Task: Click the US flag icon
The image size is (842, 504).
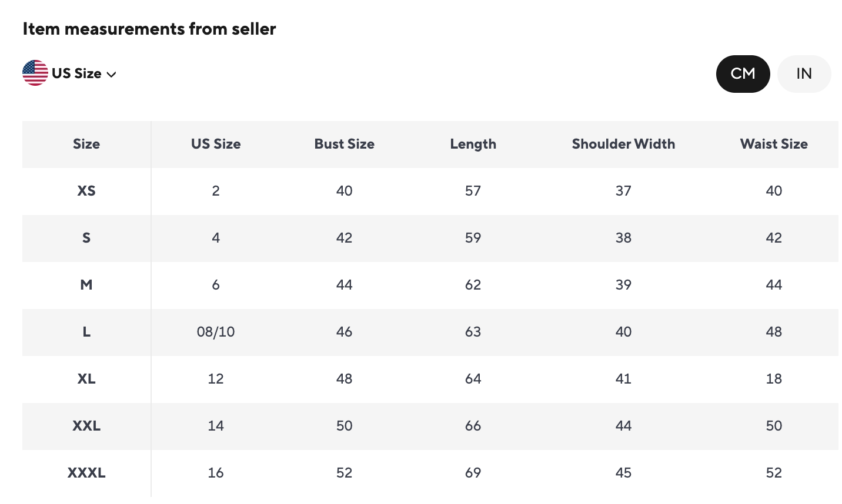Action: [35, 73]
